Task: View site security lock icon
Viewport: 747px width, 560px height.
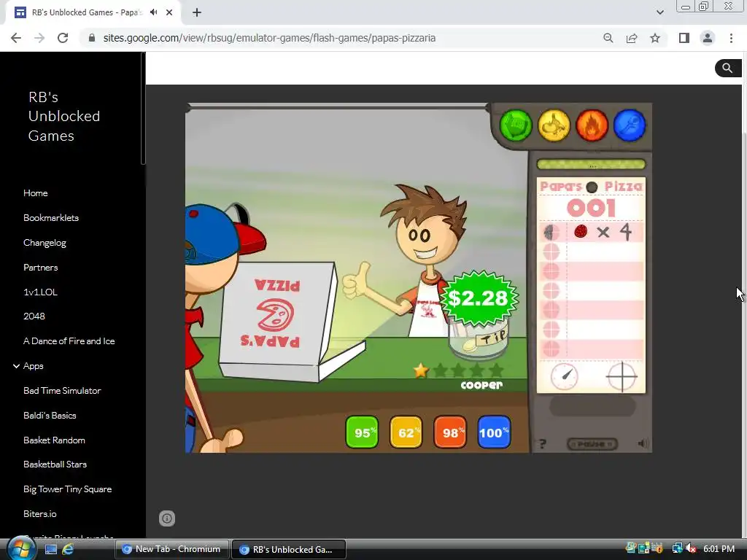Action: pos(92,38)
